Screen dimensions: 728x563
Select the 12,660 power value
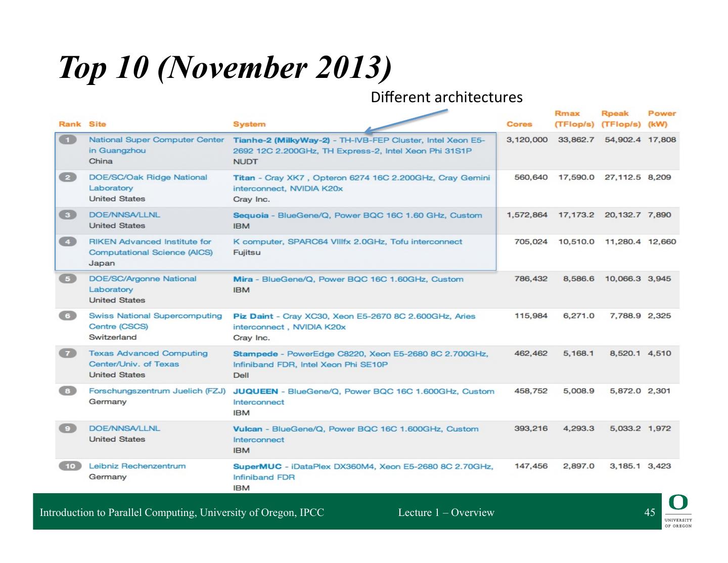(x=662, y=241)
